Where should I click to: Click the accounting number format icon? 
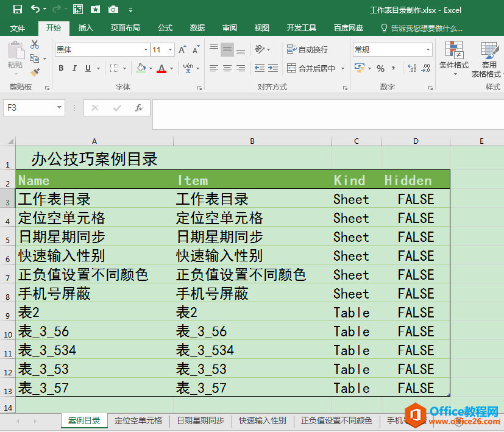360,68
